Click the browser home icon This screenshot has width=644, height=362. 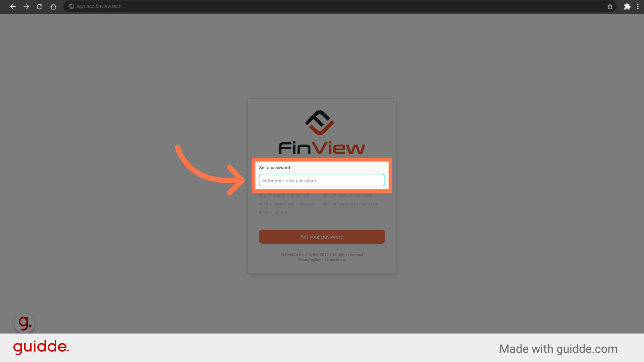53,7
